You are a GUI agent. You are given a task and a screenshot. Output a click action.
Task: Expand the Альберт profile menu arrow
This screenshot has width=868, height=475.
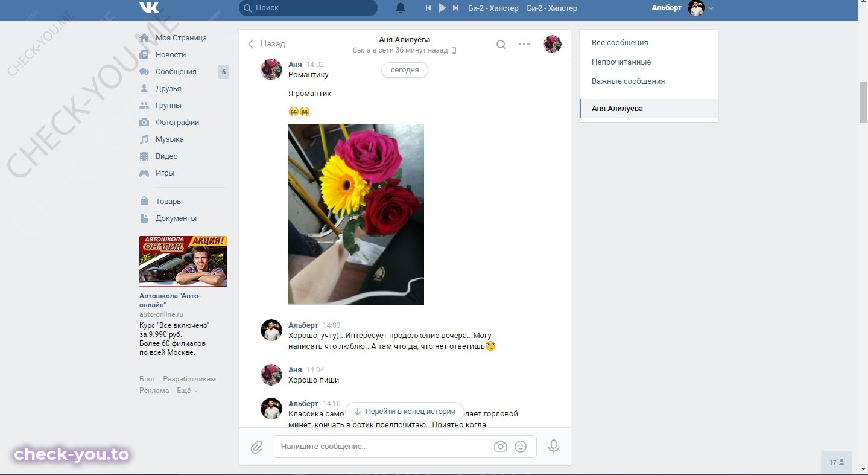point(711,8)
